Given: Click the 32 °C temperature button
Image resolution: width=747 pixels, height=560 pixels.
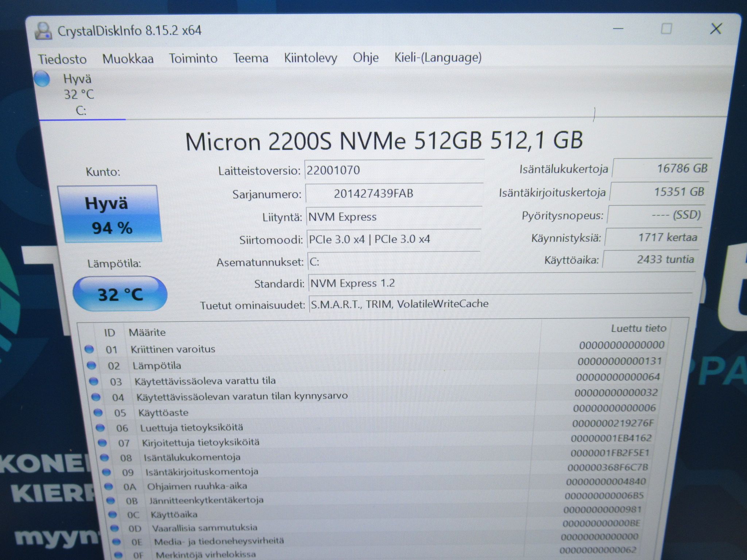Looking at the screenshot, I should (120, 294).
